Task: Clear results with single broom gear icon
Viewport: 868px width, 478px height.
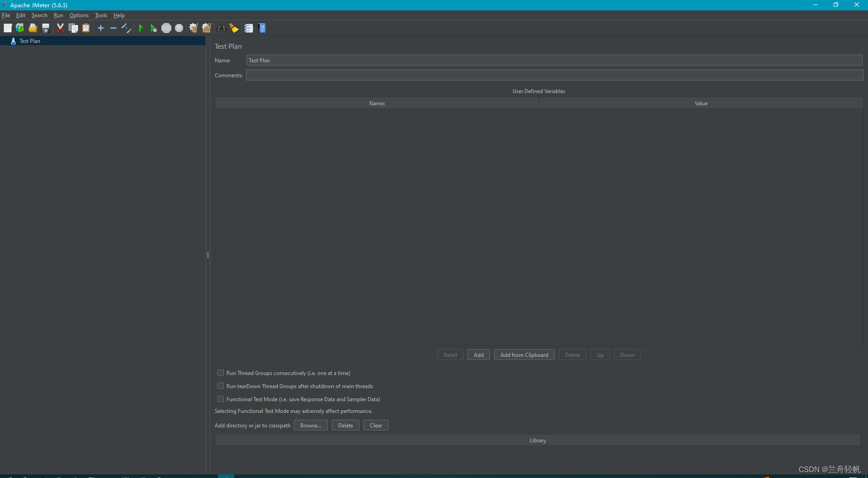Action: pyautogui.click(x=193, y=28)
